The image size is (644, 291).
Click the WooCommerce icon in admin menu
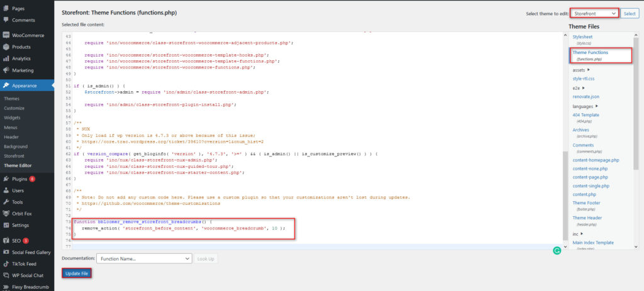(x=6, y=35)
